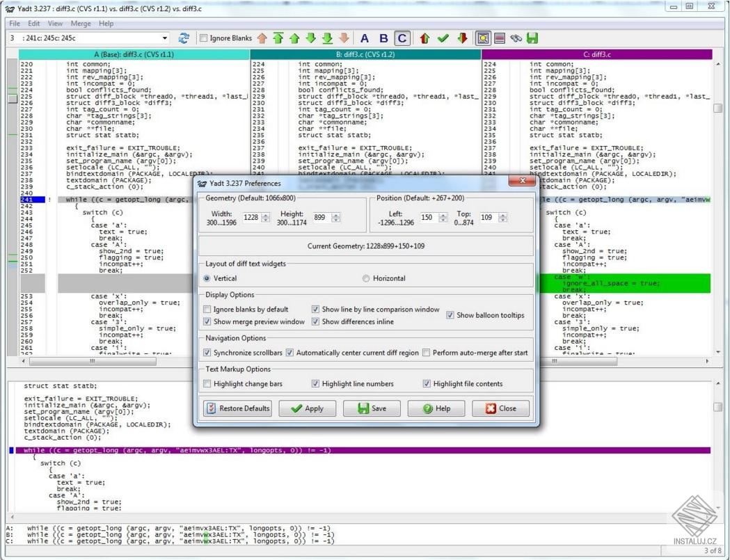
Task: Toggle the line comparison window icon
Action: tap(500, 38)
